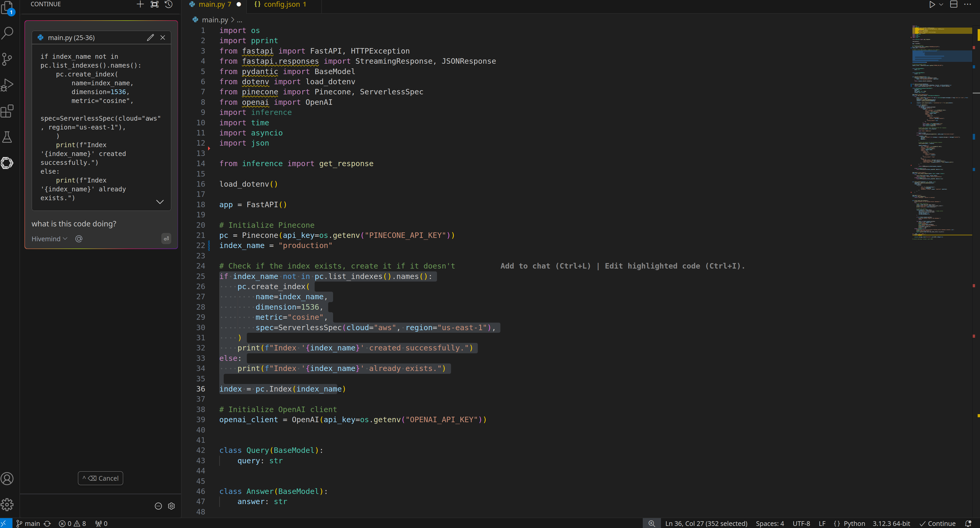The height and width of the screenshot is (528, 980).
Task: Open the Testing flask view
Action: [7, 137]
